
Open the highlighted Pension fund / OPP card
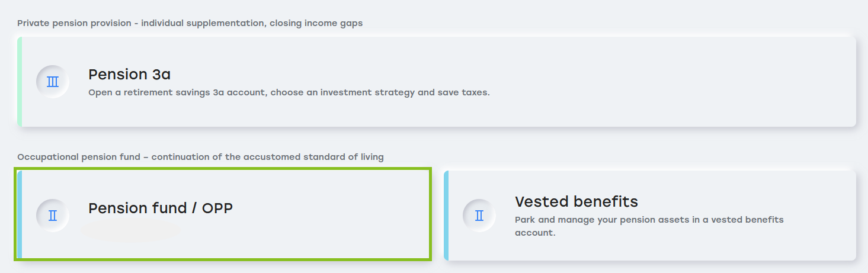[223, 214]
